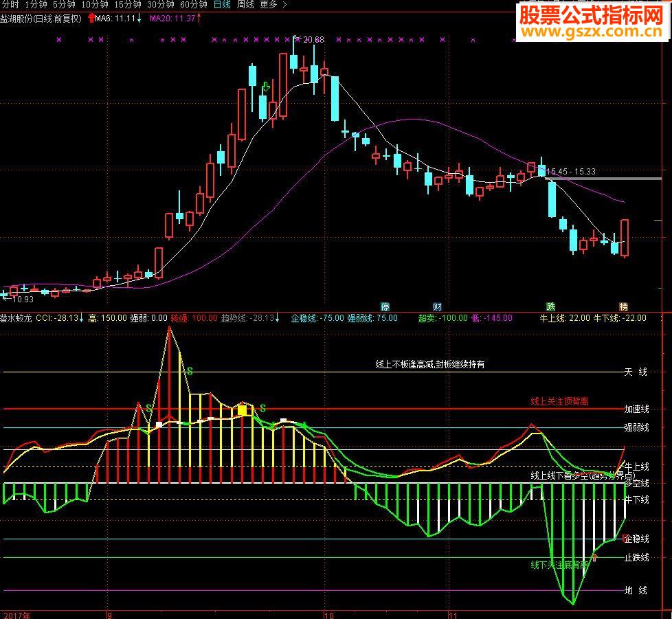The height and width of the screenshot is (619, 672).
Task: Click the 多空线 line label
Action: tap(636, 483)
